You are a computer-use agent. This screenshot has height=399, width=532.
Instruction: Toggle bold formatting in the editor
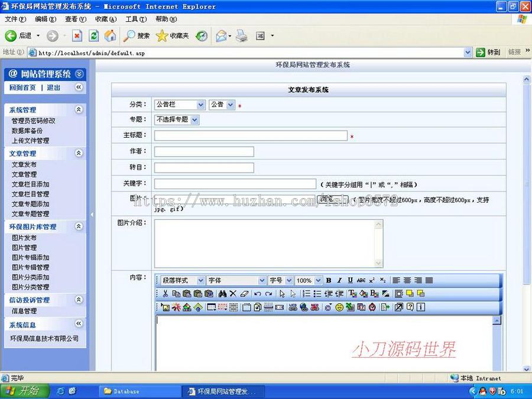click(329, 281)
